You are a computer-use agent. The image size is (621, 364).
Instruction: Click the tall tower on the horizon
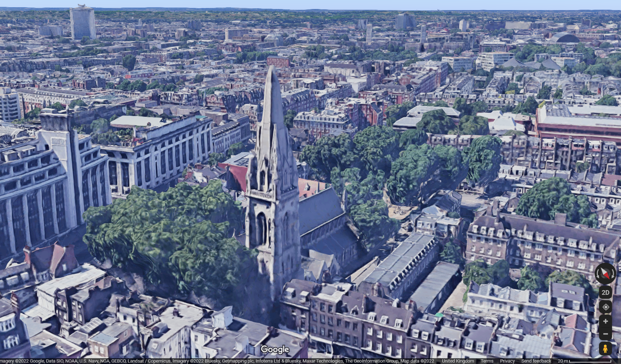[83, 22]
